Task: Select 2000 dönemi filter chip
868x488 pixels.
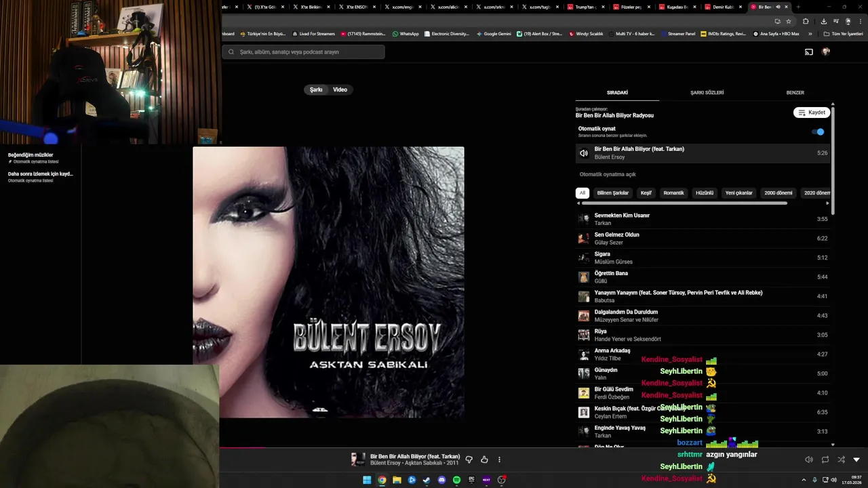Action: coord(778,193)
